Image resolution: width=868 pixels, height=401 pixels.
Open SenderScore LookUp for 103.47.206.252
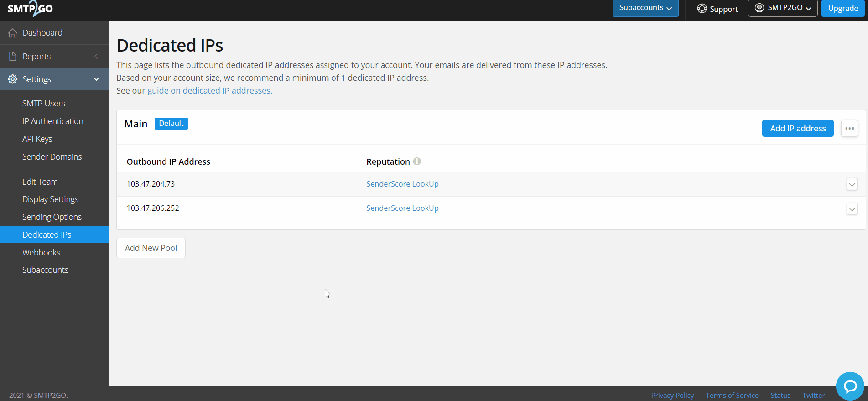point(402,208)
